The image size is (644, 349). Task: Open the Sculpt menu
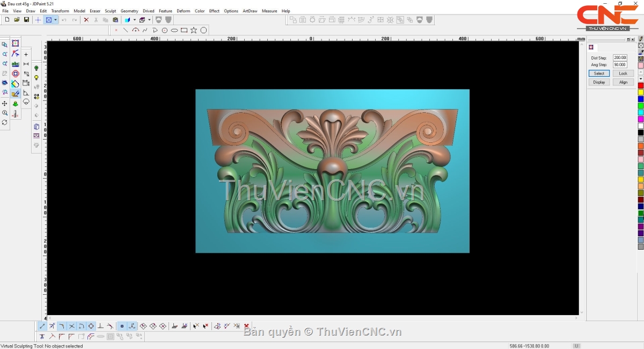point(110,11)
